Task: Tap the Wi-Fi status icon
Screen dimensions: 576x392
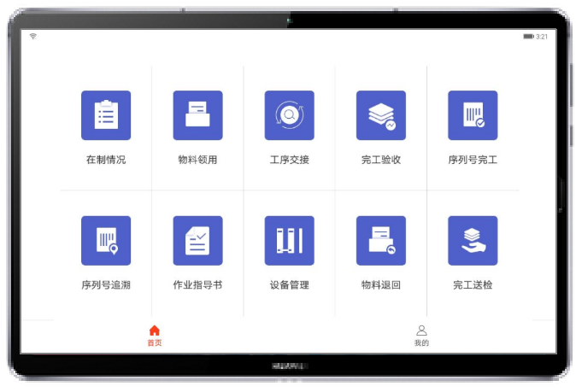Action: tap(33, 37)
